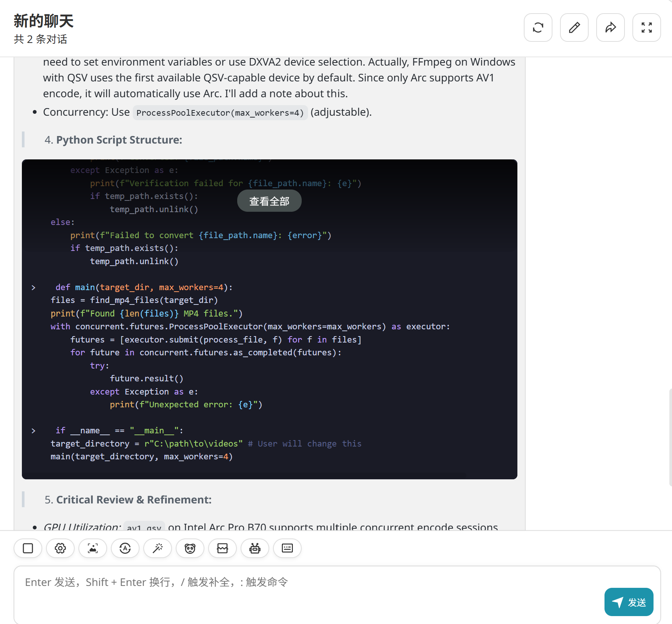The image size is (672, 624).
Task: Collapse the def main code fold arrow
Action: [34, 288]
